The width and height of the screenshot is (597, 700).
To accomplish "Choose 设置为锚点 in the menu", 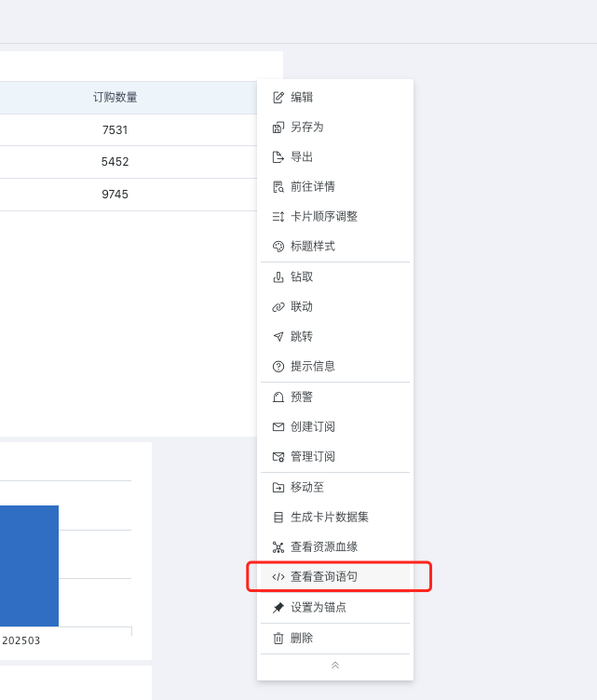I will point(335,608).
